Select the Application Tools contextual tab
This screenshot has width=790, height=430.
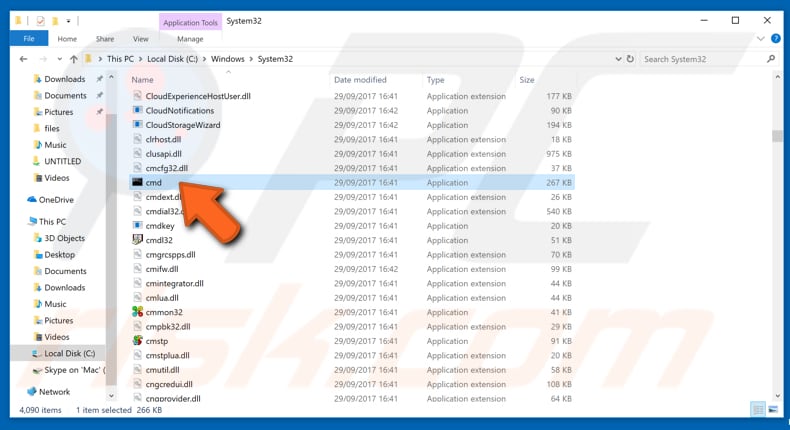(190, 22)
